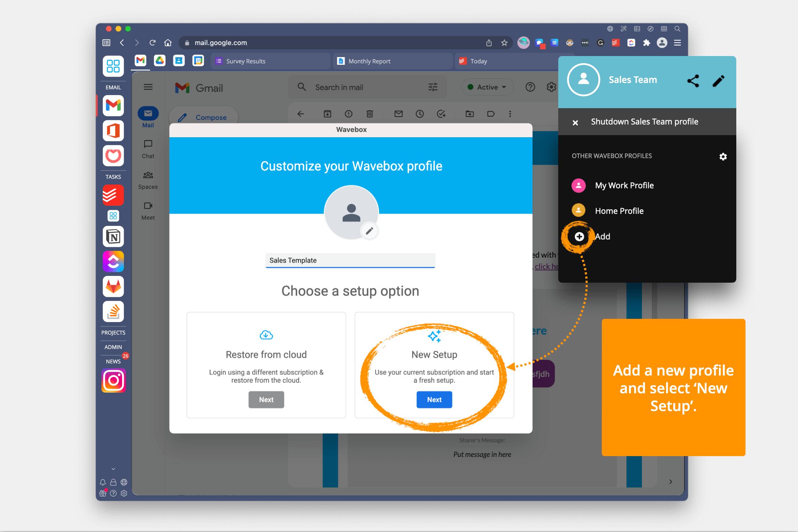Screen dimensions: 798x532
Task: Click the Google Drive tab icon
Action: pos(160,61)
